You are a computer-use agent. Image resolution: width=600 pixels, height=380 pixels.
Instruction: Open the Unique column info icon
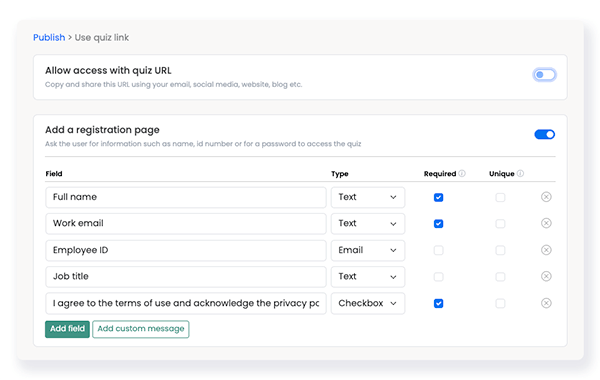[x=520, y=173]
